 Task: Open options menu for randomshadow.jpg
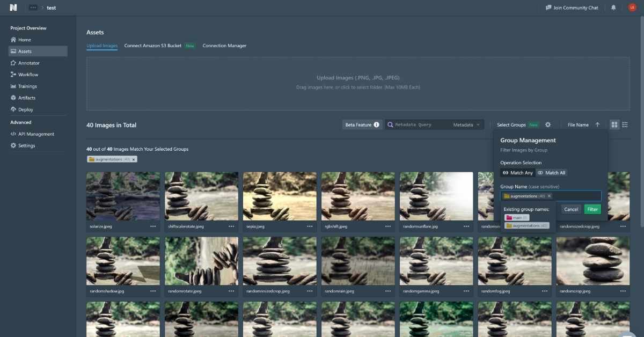click(153, 291)
